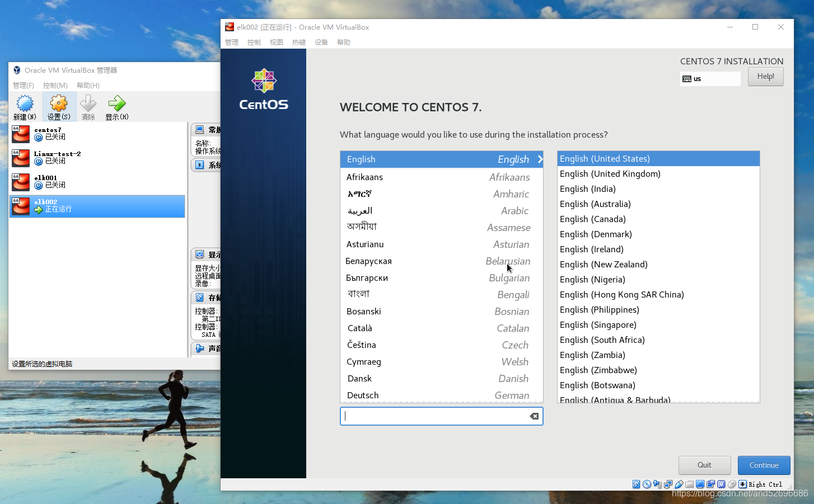814x504 pixels.
Task: Select Català (Catalan) in the language list
Action: tap(442, 328)
